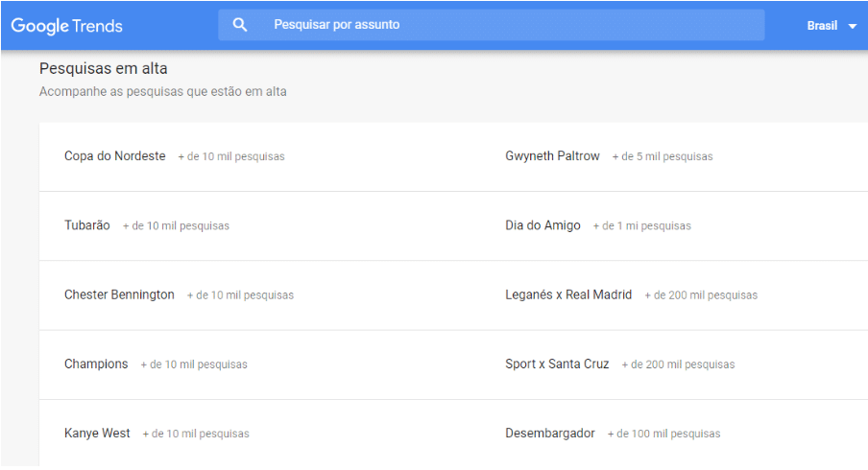Open the Sport x Santa Cruz trend
This screenshot has width=868, height=470.
(557, 364)
